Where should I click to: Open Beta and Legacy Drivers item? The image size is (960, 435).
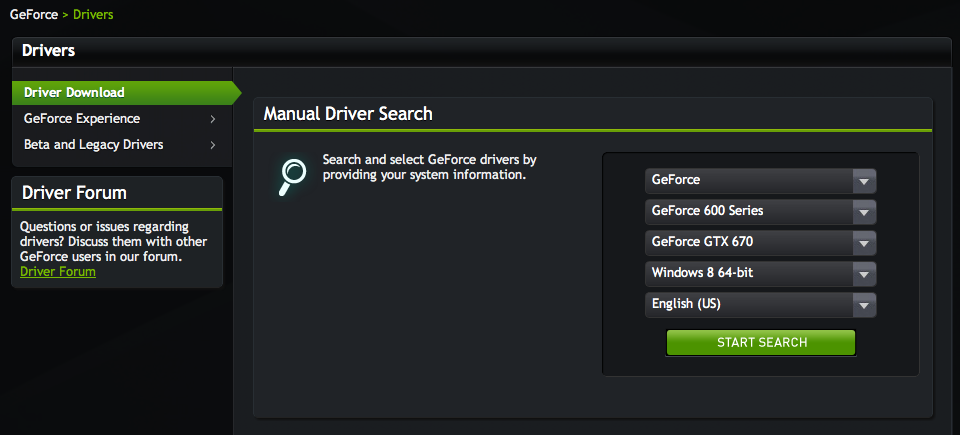121,145
